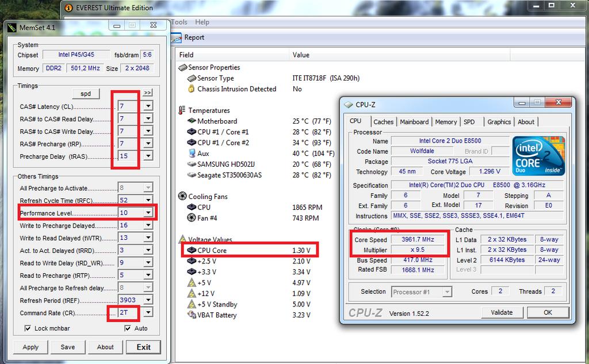Open the Refresh Cycle Time (tRFC) dropdown

(x=148, y=200)
